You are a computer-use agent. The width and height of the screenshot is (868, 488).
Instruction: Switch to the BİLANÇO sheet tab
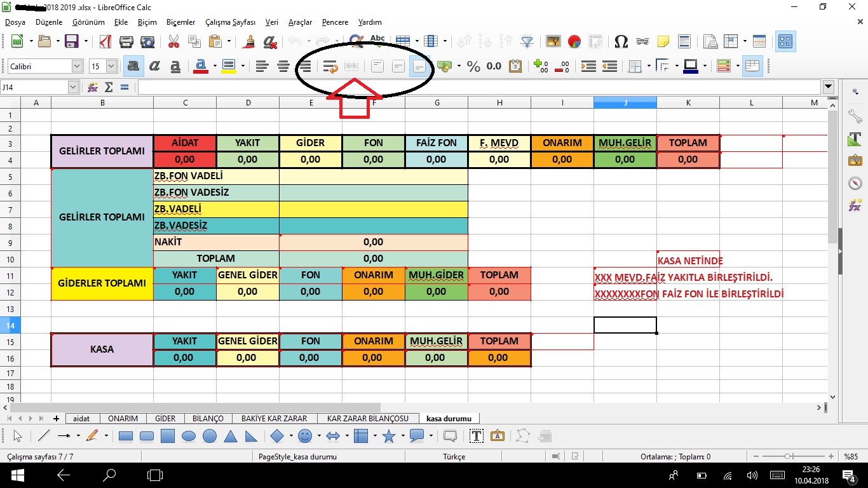[x=208, y=419]
